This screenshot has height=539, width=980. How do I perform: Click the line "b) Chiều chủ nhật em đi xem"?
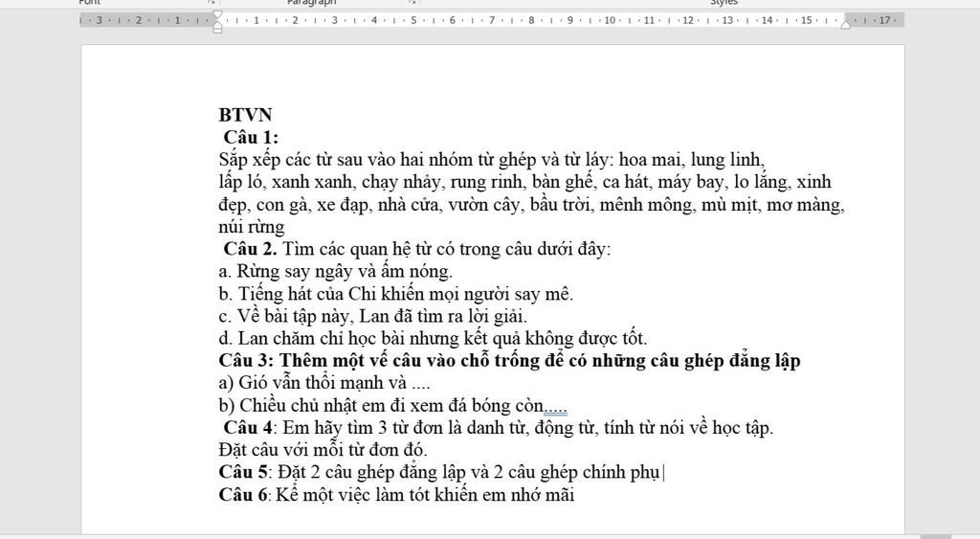pyautogui.click(x=393, y=405)
